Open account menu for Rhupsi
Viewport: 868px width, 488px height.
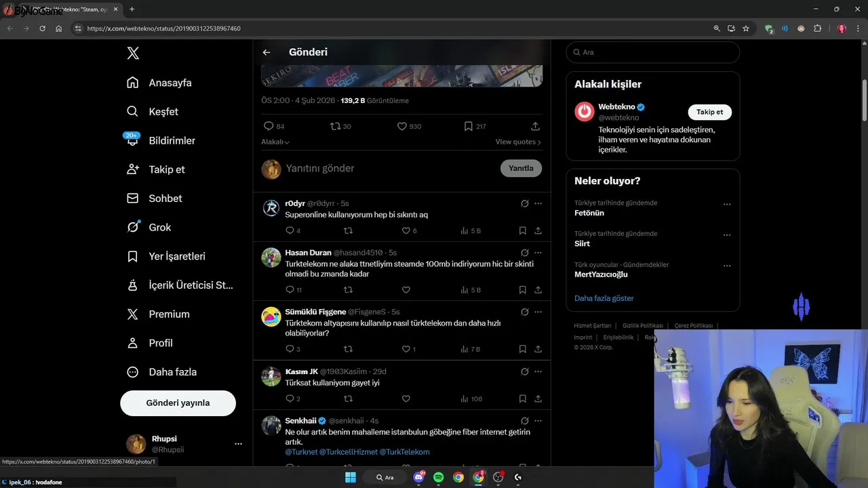point(238,444)
